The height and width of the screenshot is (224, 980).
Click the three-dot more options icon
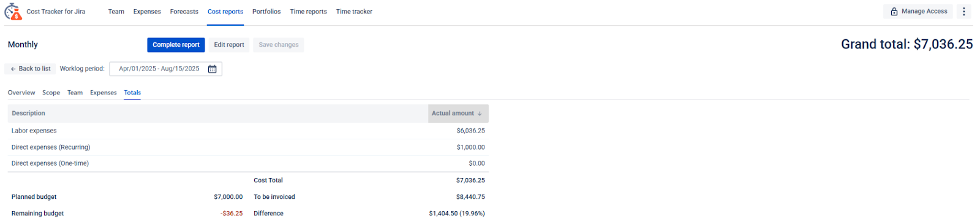pyautogui.click(x=963, y=11)
